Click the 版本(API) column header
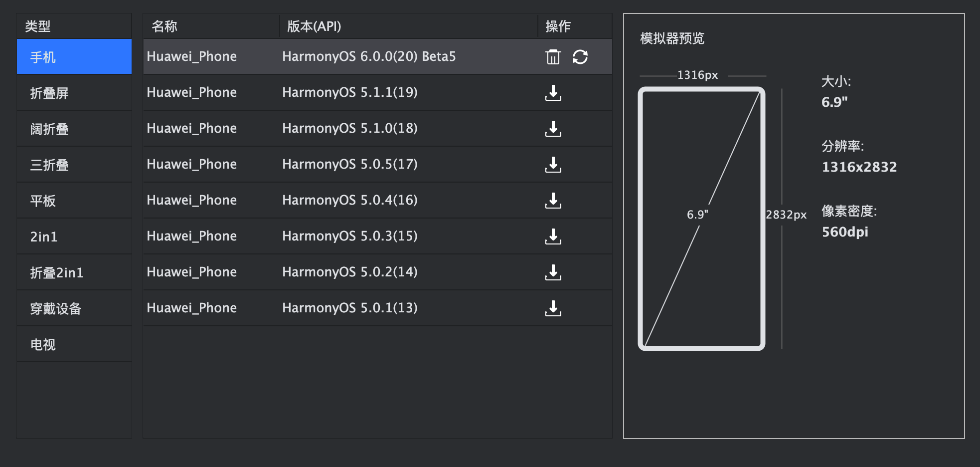The image size is (980, 467). 314,26
